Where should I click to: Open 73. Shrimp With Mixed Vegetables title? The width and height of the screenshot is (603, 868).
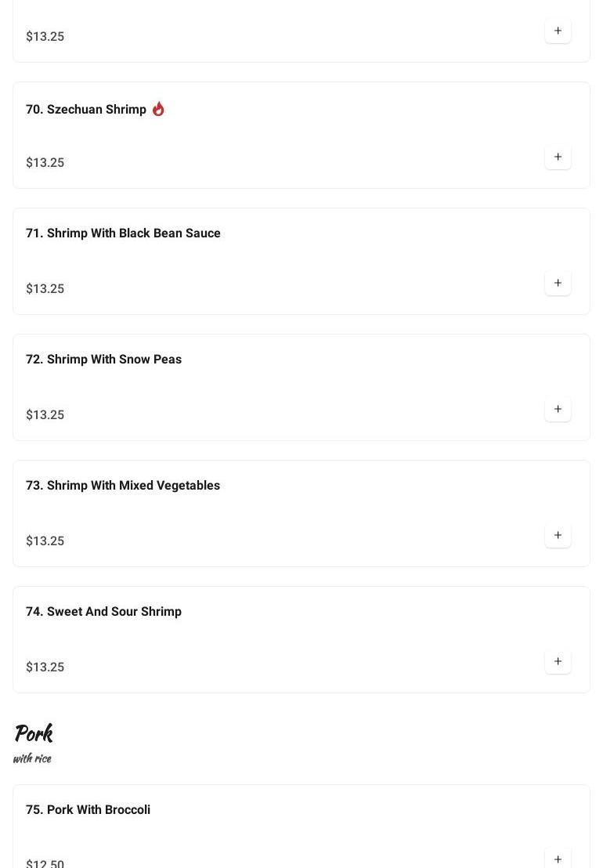pyautogui.click(x=123, y=486)
